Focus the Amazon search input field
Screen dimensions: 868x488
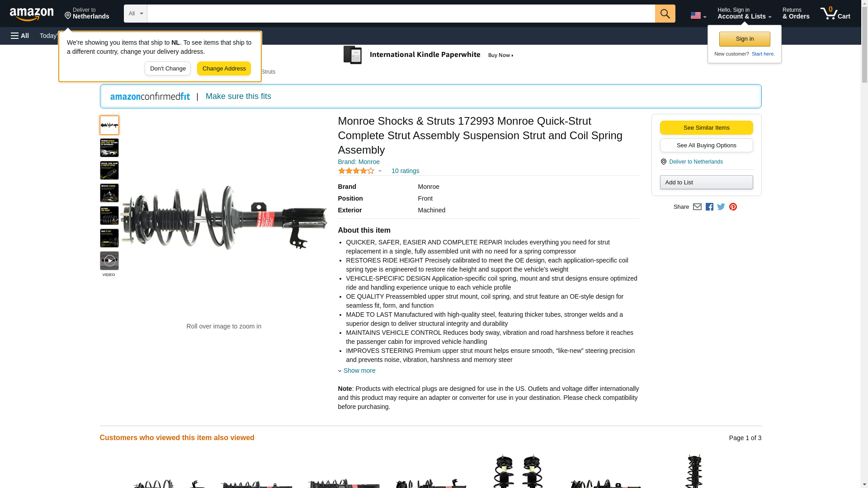click(401, 14)
